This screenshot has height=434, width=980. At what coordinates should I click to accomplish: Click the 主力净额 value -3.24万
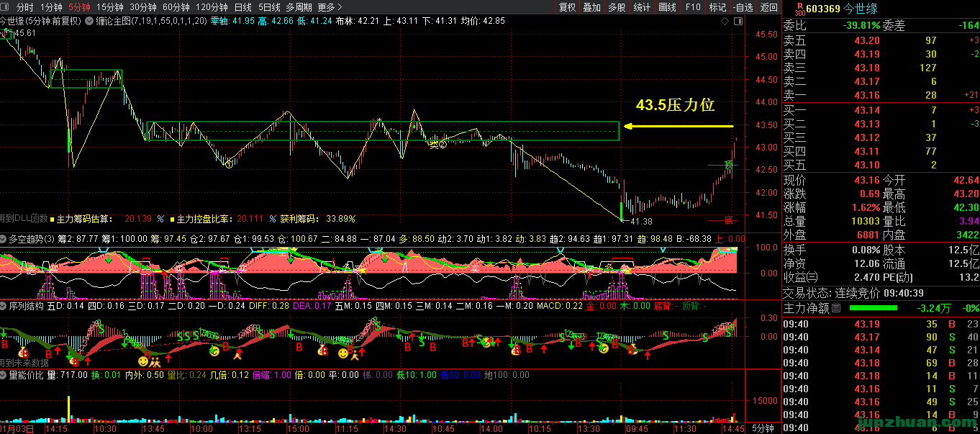click(935, 308)
